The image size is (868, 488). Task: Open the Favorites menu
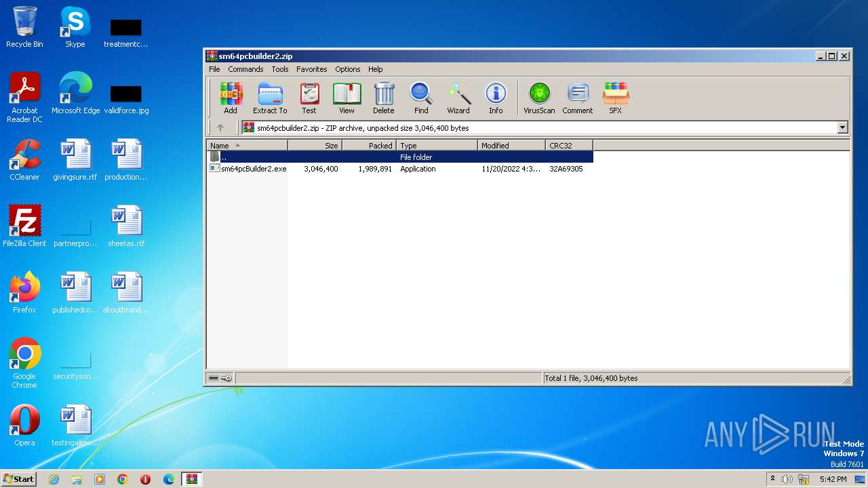click(x=311, y=69)
